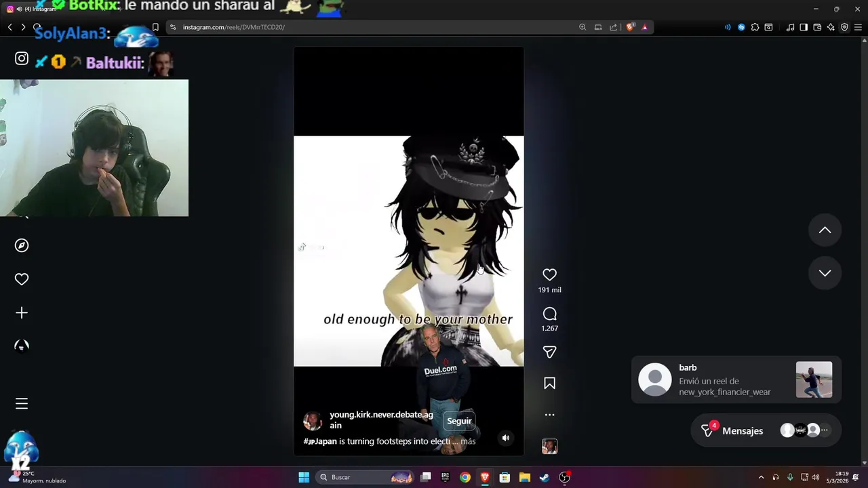Open the reel's comments (1.267)
The width and height of the screenshot is (868, 488).
549,314
